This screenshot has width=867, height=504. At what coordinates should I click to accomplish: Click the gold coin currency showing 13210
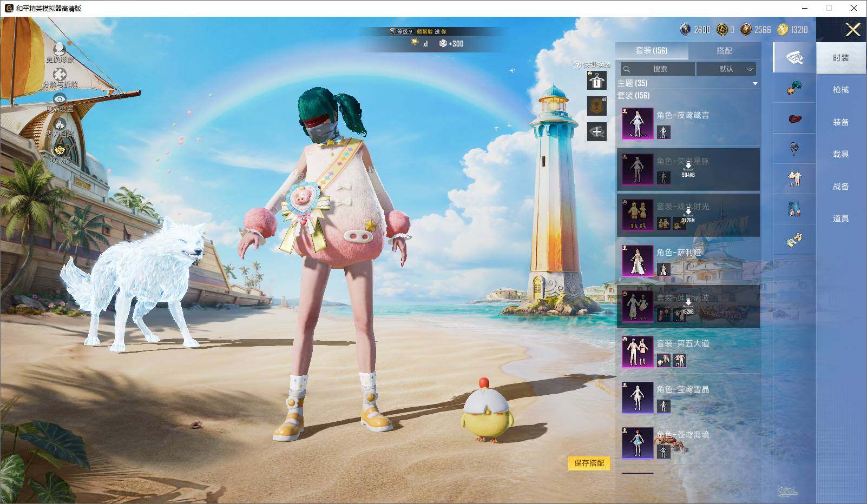(783, 29)
